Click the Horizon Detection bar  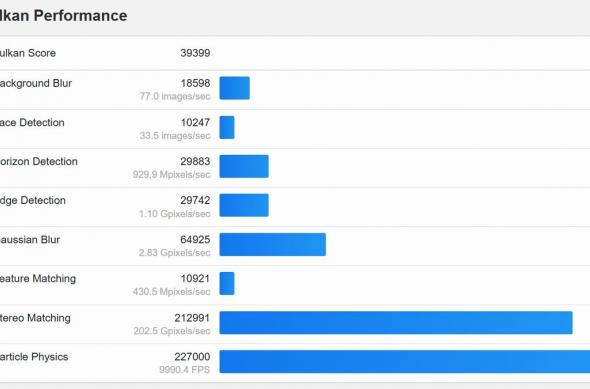tap(244, 166)
